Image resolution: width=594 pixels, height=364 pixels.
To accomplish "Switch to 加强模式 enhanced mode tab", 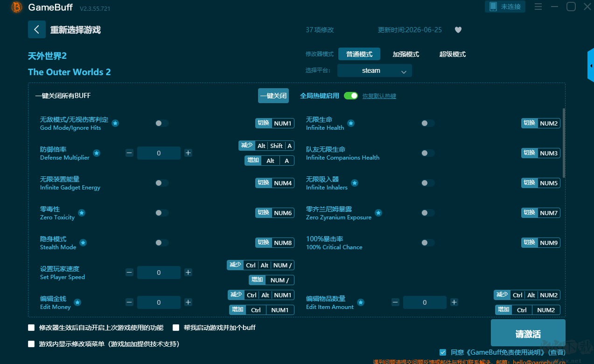I will click(x=405, y=54).
